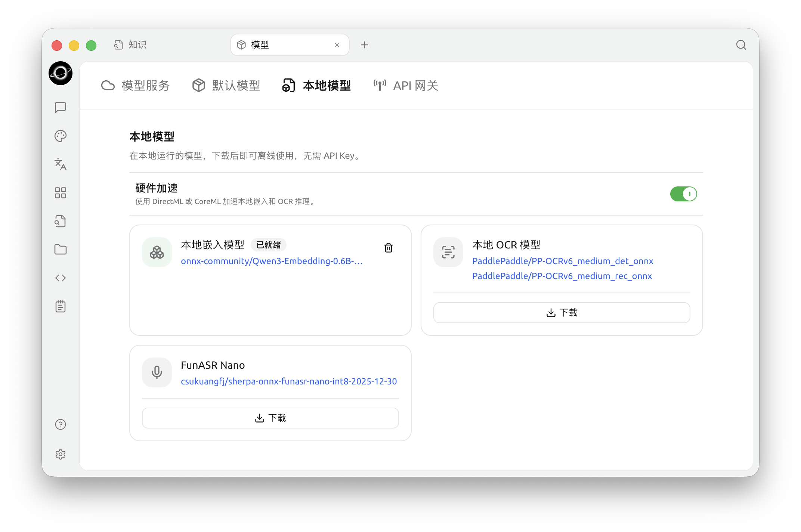Download the FunASR Nano model
This screenshot has height=532, width=801.
270,418
